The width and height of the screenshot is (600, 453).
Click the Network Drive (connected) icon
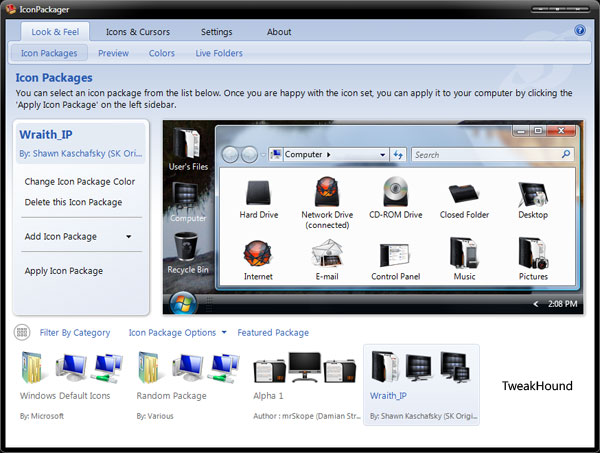(x=327, y=191)
